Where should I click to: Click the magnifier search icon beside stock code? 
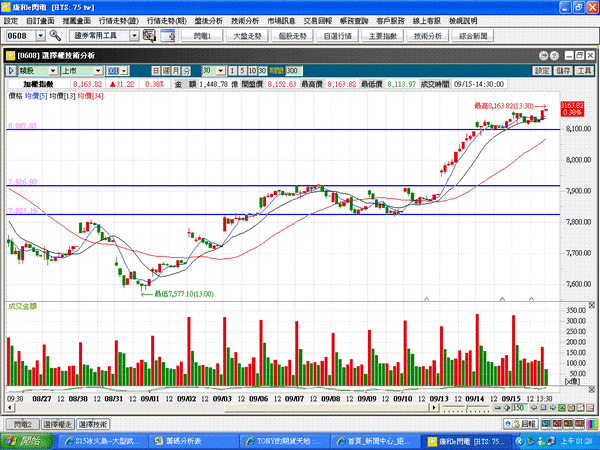tap(55, 36)
